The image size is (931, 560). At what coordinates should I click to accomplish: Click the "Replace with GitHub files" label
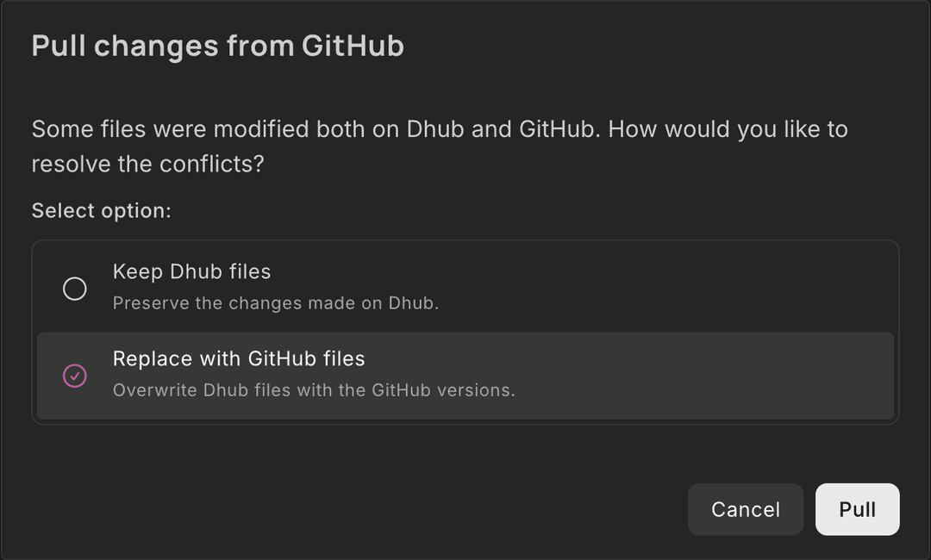coord(239,358)
